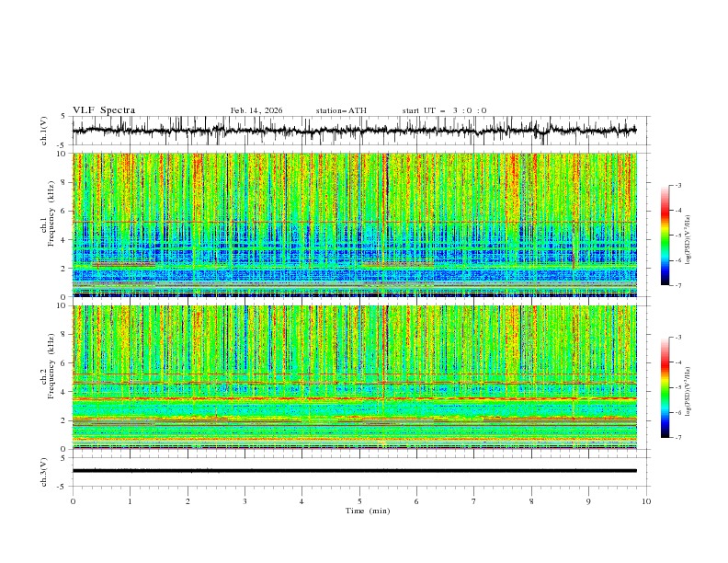Click the time axis tick label "8"
Viewport: 728px width, 563px height.
[x=531, y=501]
